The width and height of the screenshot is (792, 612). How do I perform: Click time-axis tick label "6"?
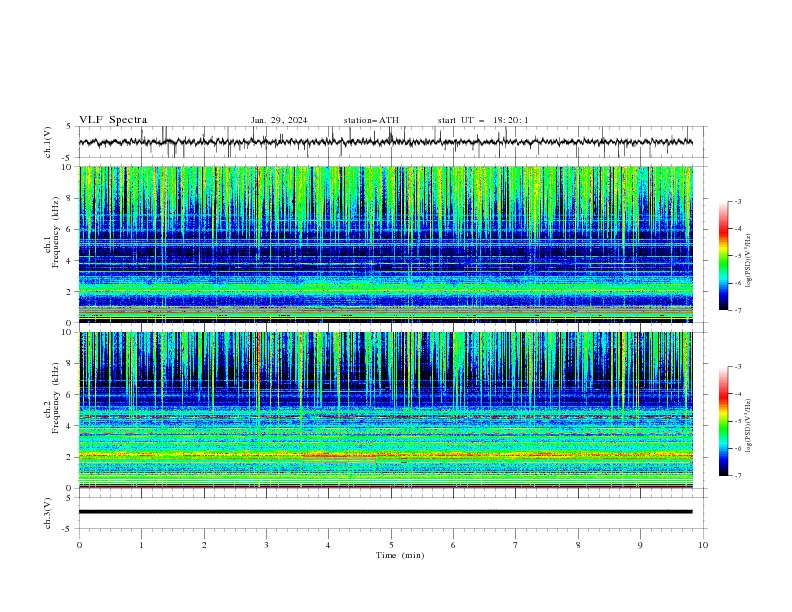click(x=453, y=545)
